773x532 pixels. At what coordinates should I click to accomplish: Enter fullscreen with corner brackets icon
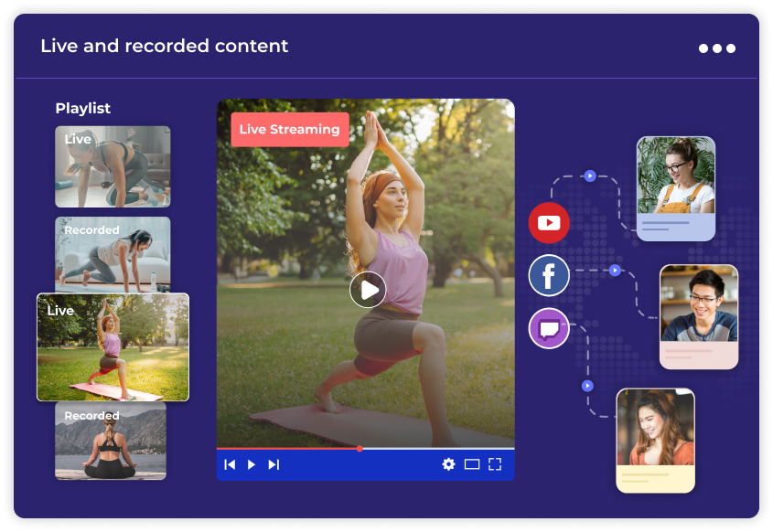(495, 464)
